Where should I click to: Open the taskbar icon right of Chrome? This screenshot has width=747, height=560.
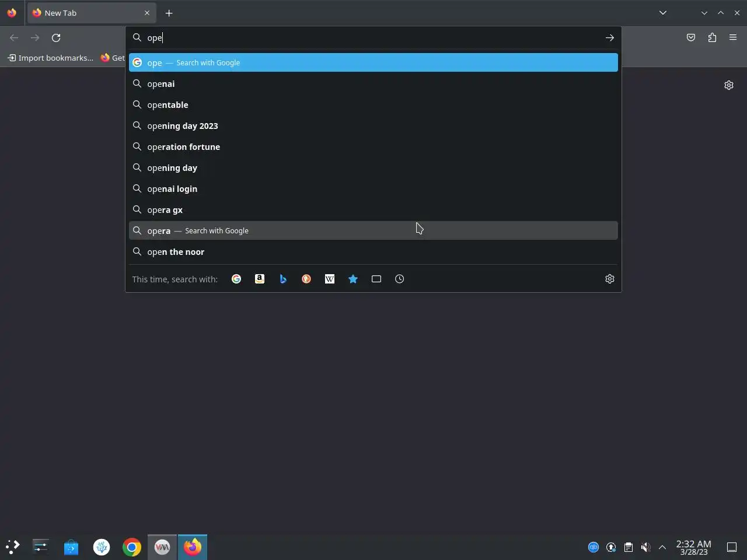tap(162, 547)
